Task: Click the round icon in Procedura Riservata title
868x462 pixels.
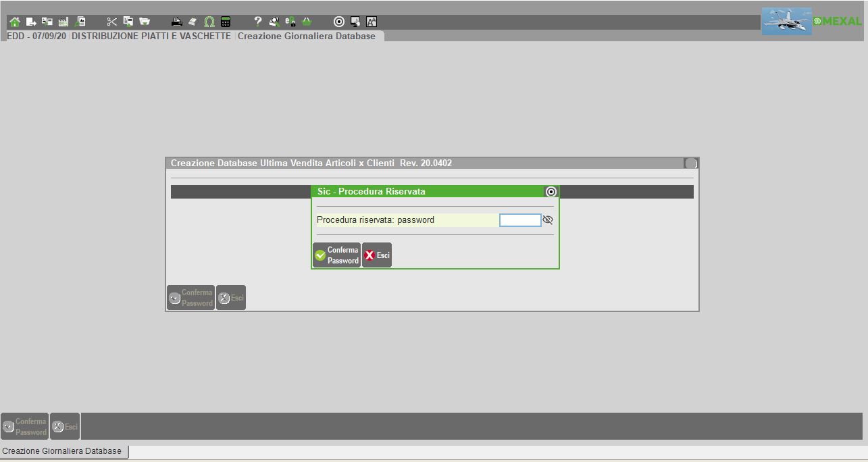Action: (x=551, y=192)
